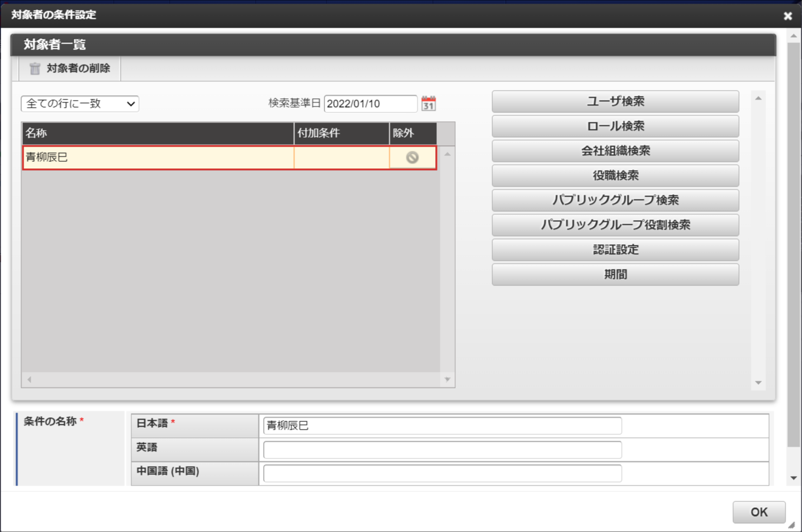Click the table's scroll up arrow
Viewport: 802px width, 532px height.
(448, 154)
